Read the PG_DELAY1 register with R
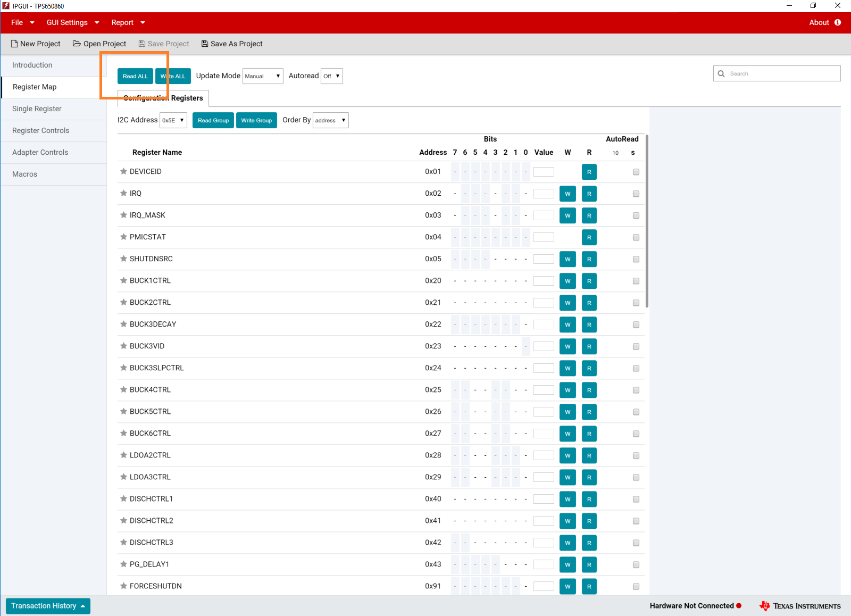This screenshot has width=851, height=616. (589, 564)
